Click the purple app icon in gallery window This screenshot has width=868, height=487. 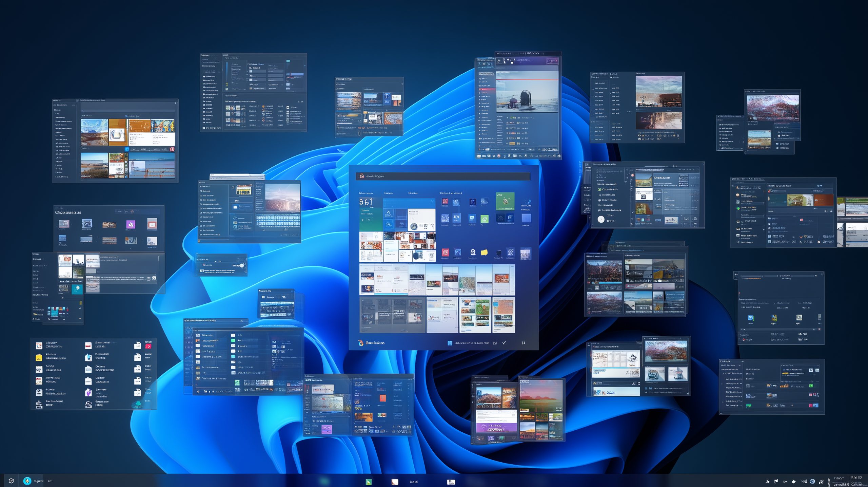(131, 224)
